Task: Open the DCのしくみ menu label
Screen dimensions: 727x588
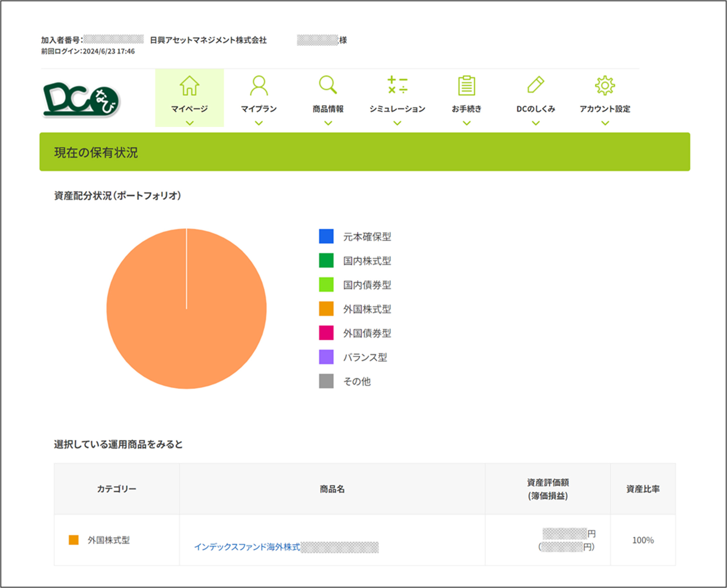Action: tap(536, 109)
